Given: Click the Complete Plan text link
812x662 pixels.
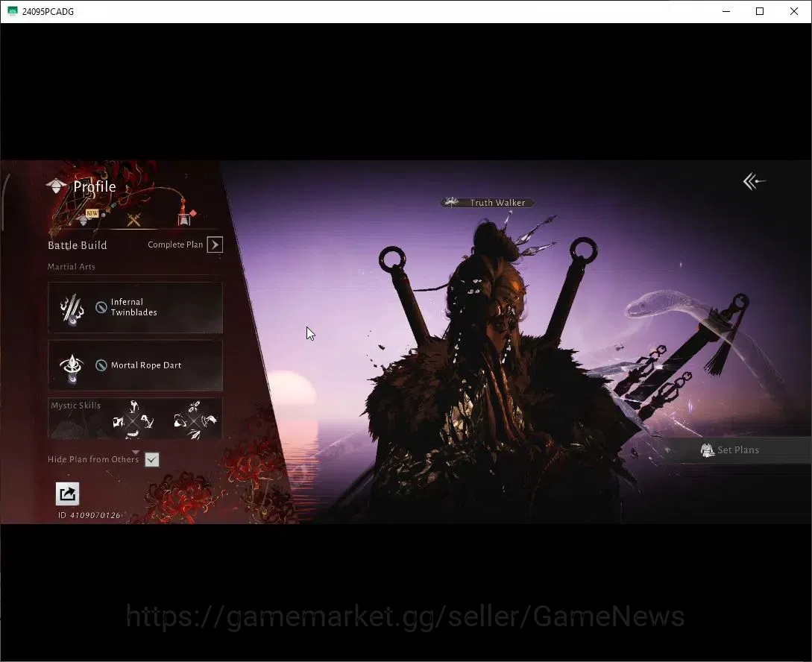Looking at the screenshot, I should tap(175, 245).
